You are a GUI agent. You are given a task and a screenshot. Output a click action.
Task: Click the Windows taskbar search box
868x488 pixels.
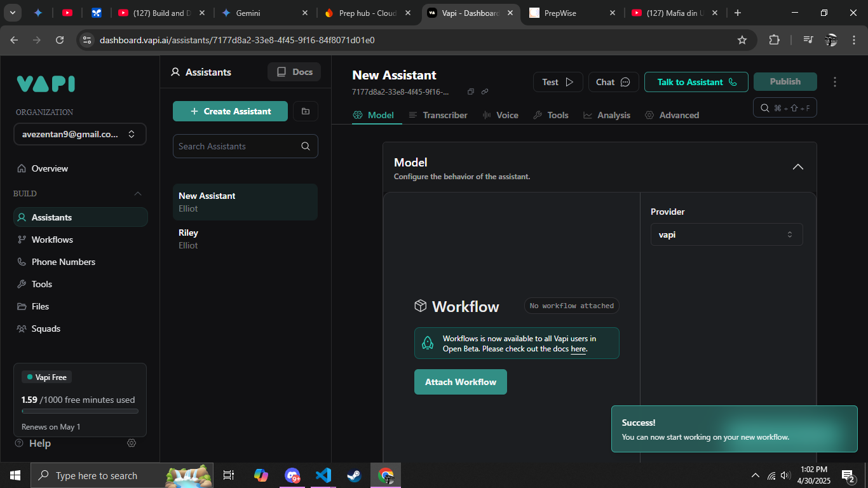click(122, 475)
